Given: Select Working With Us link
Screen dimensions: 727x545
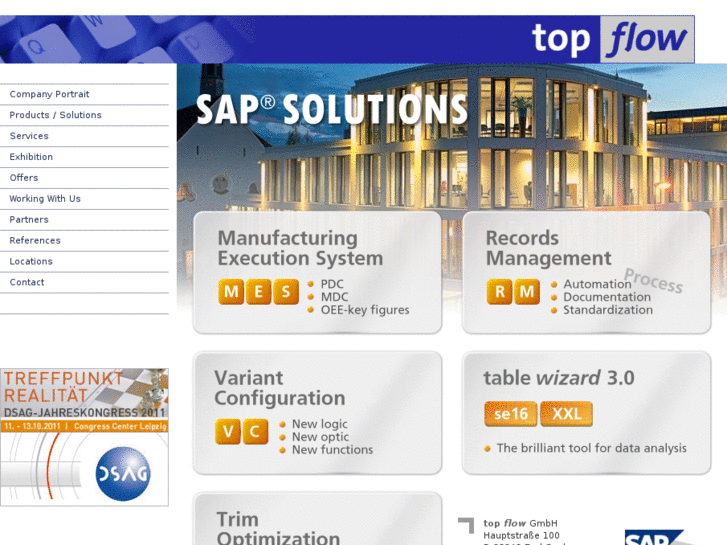Looking at the screenshot, I should coord(45,199).
